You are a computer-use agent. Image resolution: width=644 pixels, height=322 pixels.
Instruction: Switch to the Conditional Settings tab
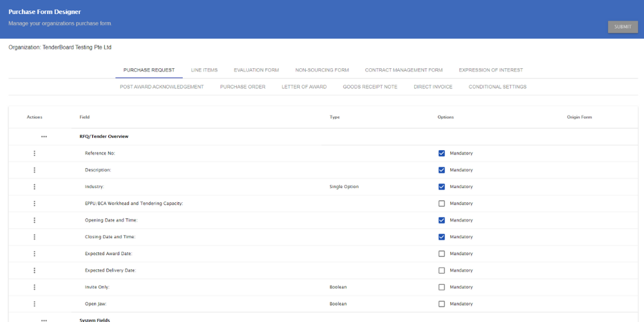tap(497, 87)
